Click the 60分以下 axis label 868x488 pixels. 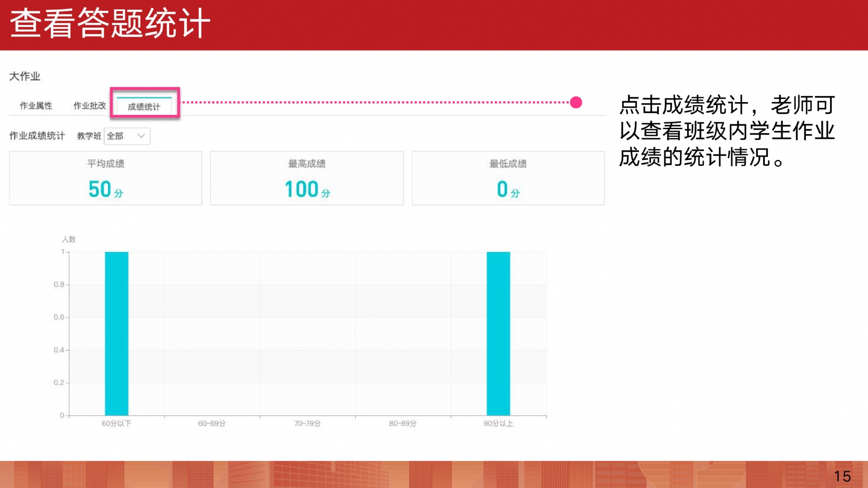coord(116,423)
